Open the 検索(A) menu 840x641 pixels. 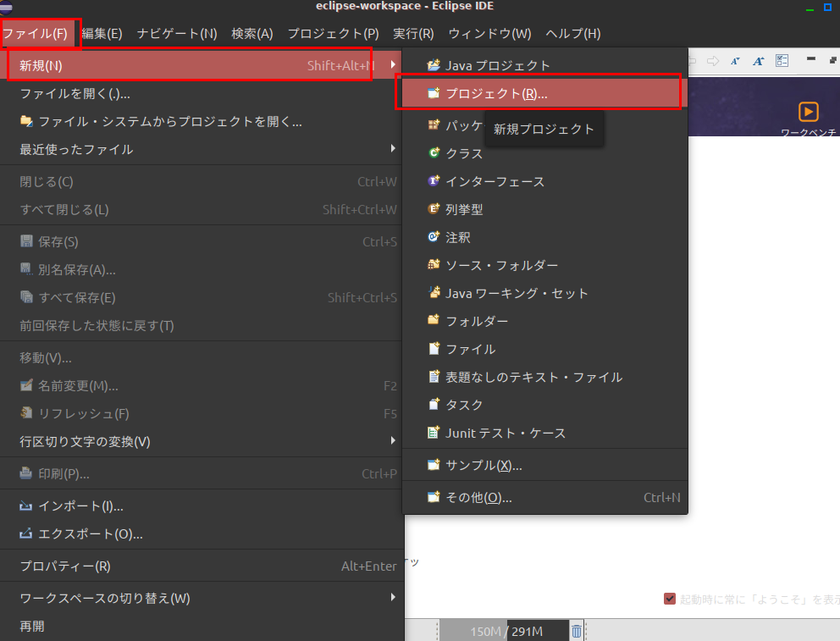pyautogui.click(x=252, y=34)
